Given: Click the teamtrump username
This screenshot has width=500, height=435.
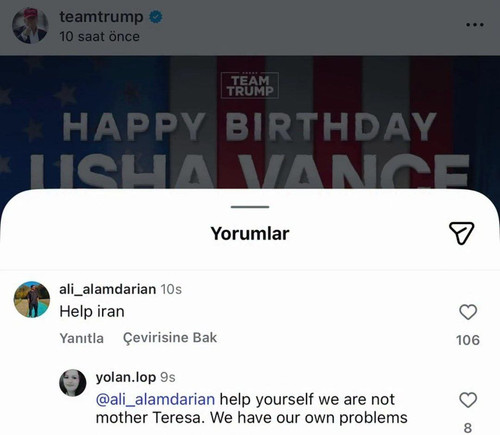Looking at the screenshot, I should [101, 17].
